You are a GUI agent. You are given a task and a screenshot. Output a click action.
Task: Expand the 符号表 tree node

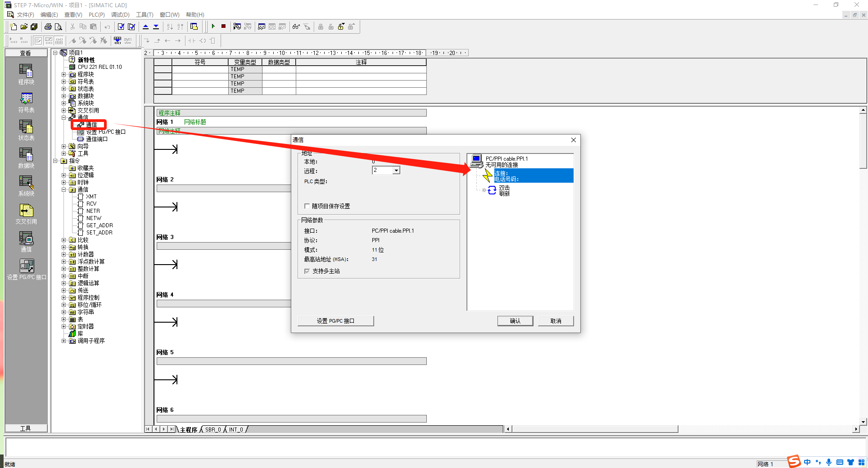coord(64,81)
